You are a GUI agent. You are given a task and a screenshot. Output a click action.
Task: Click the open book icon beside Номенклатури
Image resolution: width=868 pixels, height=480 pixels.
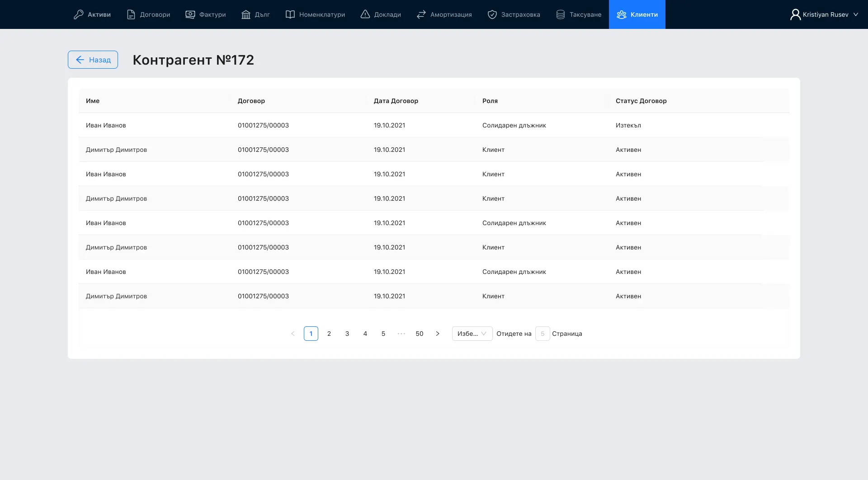pos(290,14)
